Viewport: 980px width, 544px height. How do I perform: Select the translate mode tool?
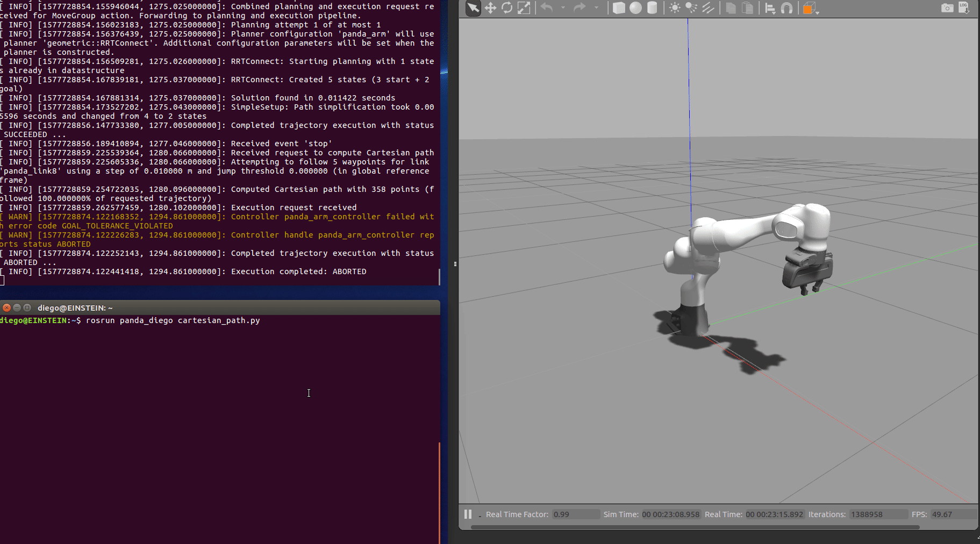point(490,8)
